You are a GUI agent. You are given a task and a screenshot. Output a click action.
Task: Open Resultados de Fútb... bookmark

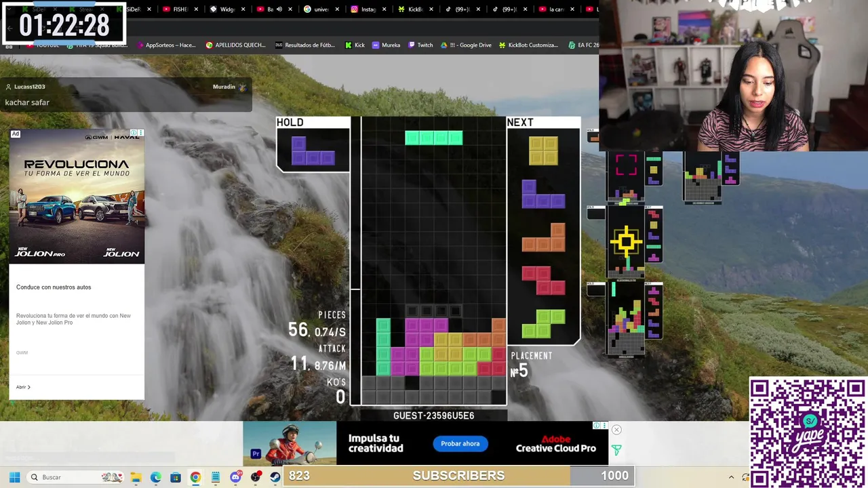pyautogui.click(x=305, y=45)
